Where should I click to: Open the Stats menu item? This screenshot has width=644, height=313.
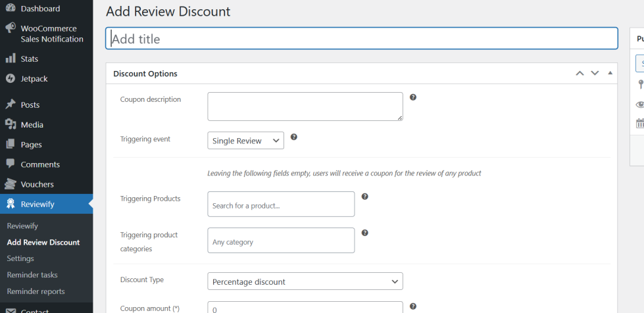29,59
